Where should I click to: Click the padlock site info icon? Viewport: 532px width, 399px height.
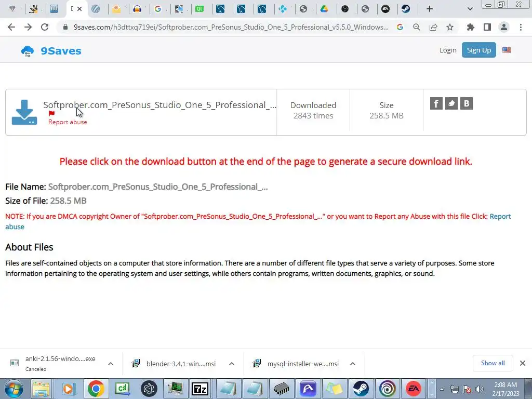66,27
